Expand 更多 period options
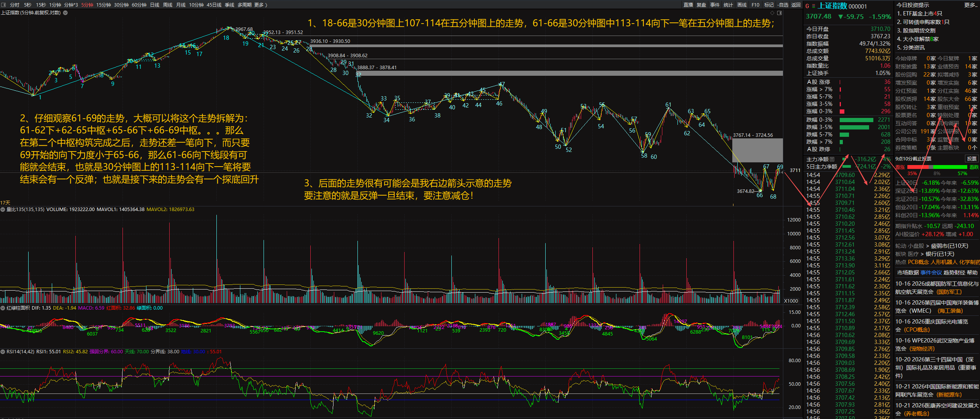980x419 pixels. 260,5
